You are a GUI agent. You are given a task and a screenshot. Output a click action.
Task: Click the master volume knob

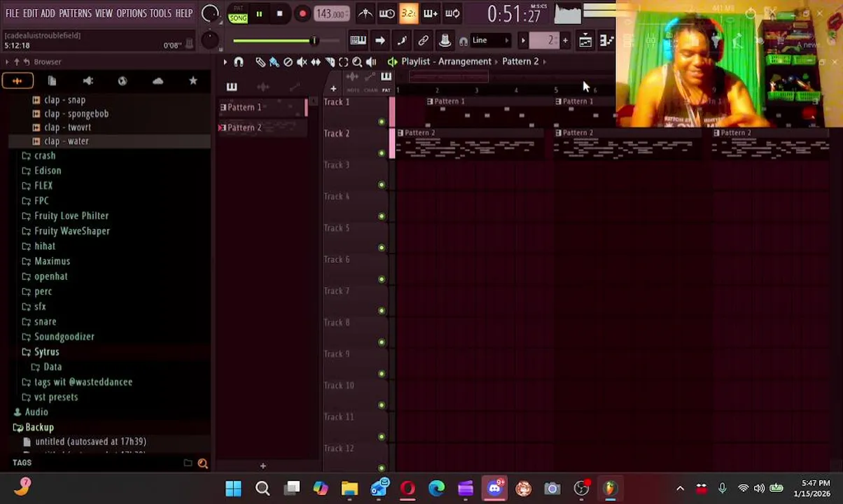(209, 13)
